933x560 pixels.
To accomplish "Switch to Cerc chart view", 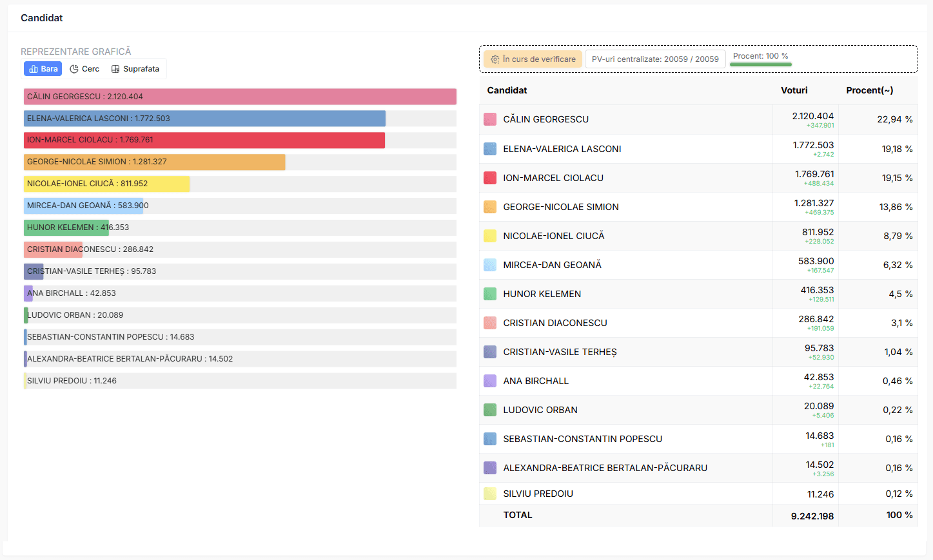I will (84, 69).
